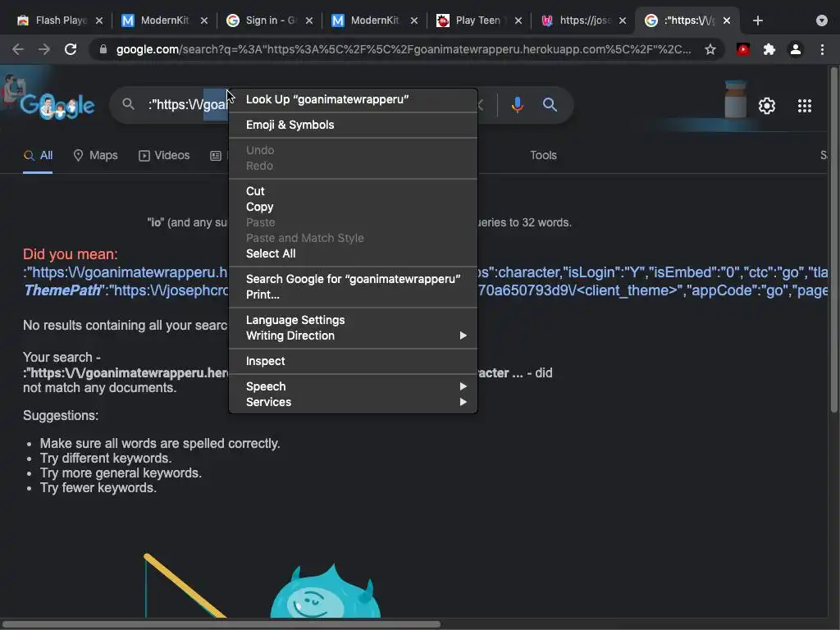Open the All search results tab

[38, 155]
